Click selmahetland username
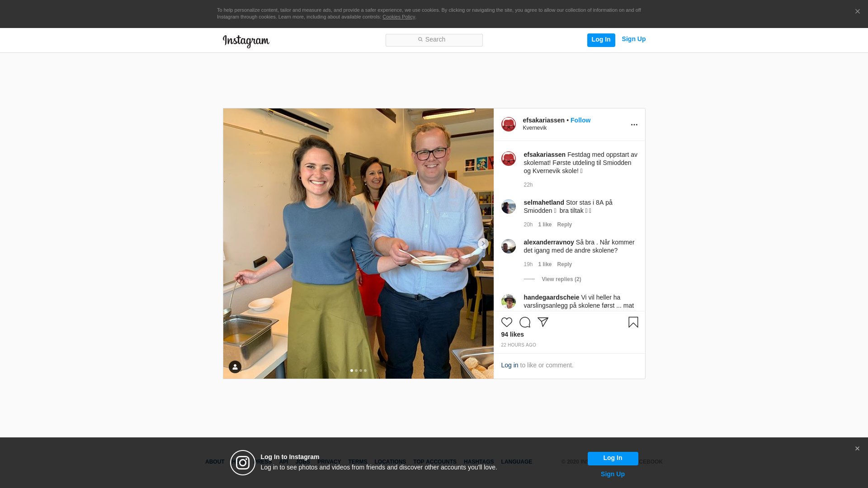Screen dimensions: 868x488 click(x=544, y=202)
